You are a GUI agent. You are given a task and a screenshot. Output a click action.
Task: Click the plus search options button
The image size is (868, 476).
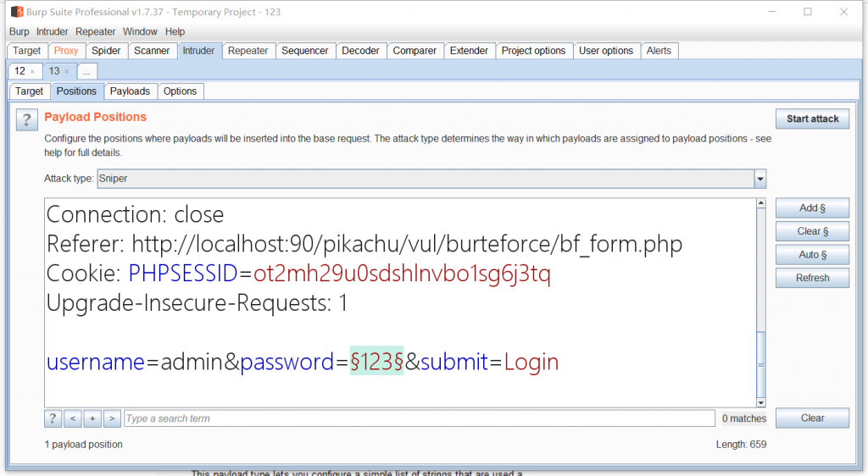tap(92, 418)
